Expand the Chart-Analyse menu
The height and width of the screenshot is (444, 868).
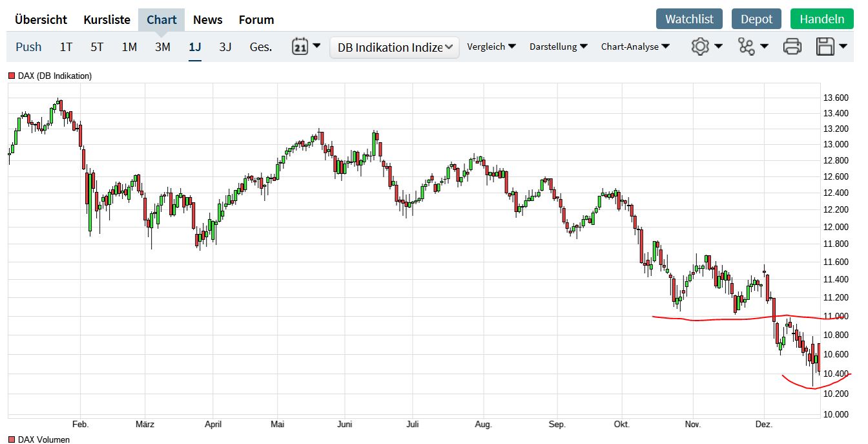[635, 47]
